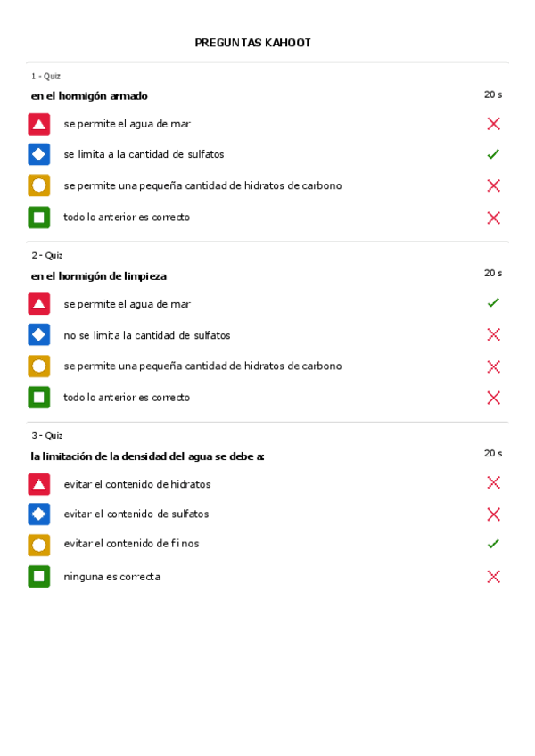Click green square icon in question 2
The width and height of the screenshot is (535, 756).
(x=38, y=397)
